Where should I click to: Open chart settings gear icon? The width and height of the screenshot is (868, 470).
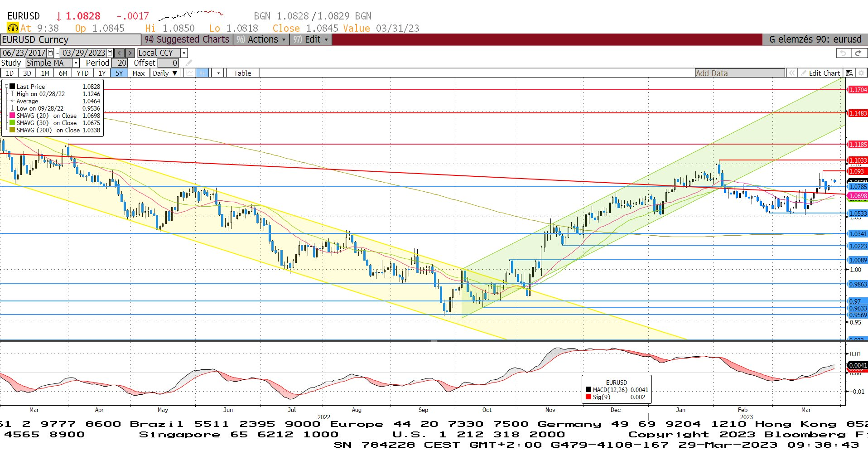click(x=861, y=73)
